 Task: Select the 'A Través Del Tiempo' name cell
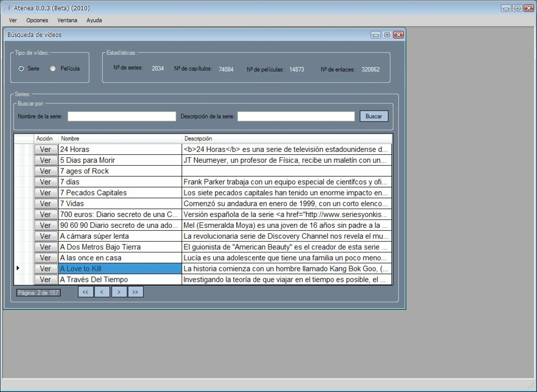coord(120,279)
